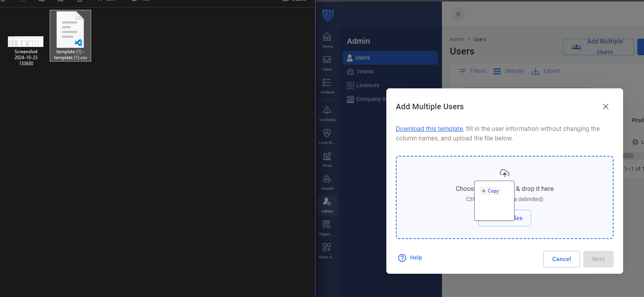Open the Home sidebar icon
Screen dimensions: 644x297
[x=327, y=40]
